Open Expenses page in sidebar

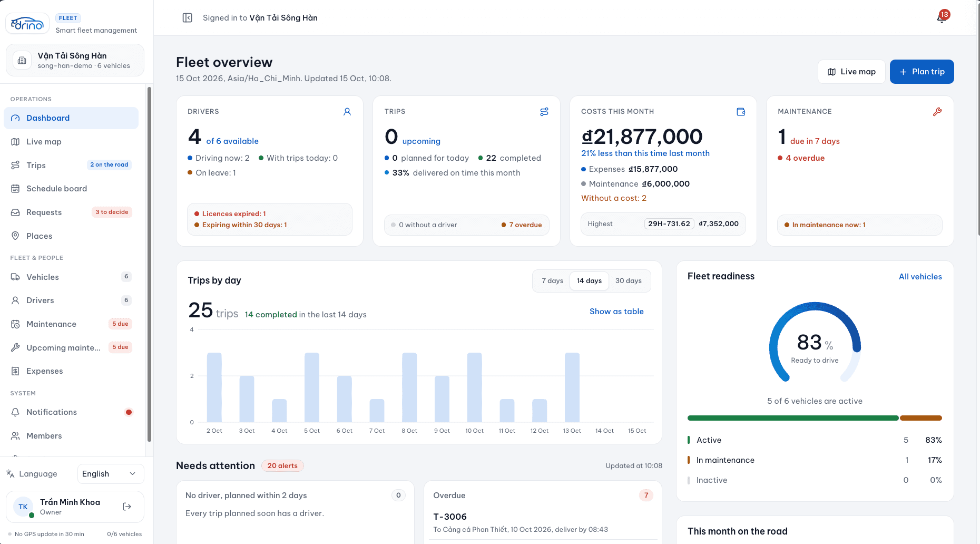point(71,371)
